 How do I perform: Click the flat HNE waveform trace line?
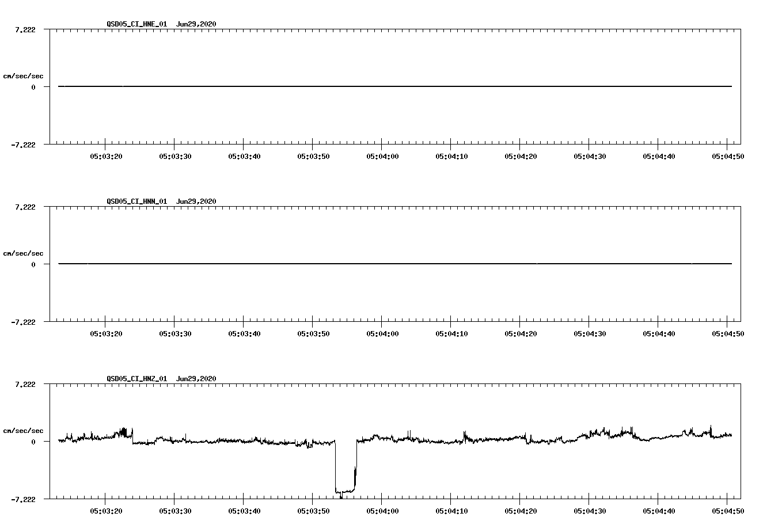395,86
